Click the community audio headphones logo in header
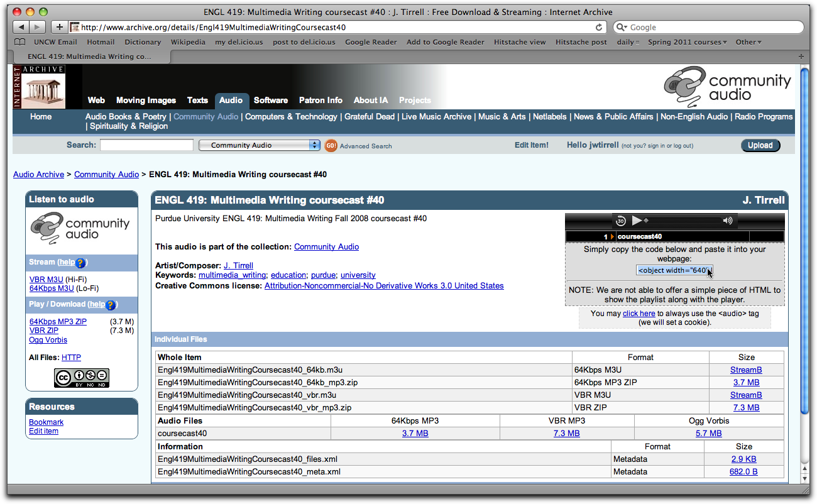Viewport: 817px width, 504px height. 728,87
